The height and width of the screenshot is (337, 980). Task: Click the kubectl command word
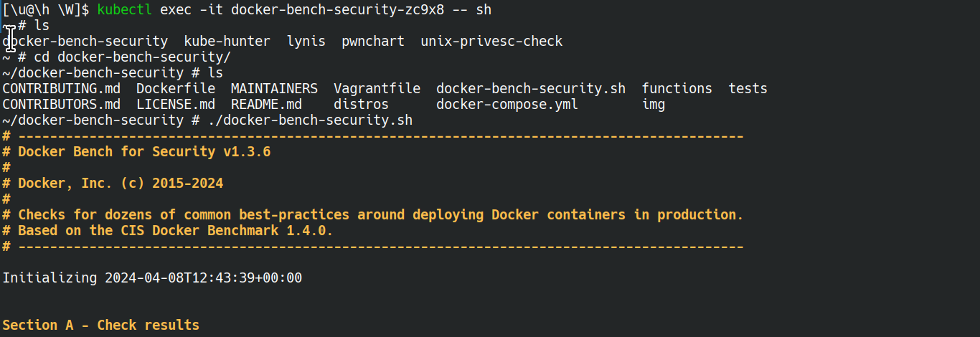(x=125, y=10)
